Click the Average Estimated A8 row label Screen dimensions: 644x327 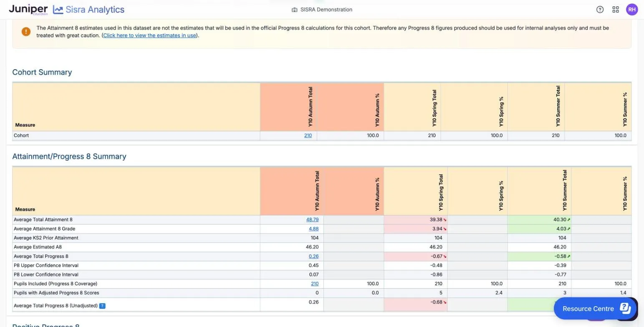pos(38,247)
